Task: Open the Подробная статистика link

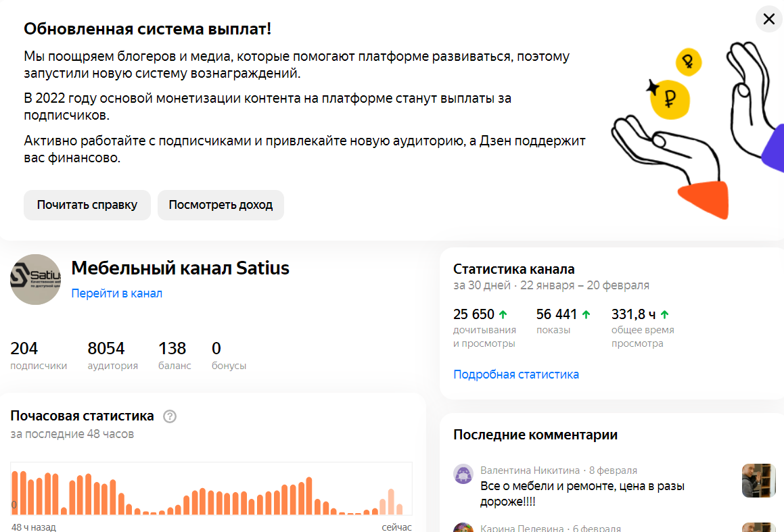Action: tap(516, 374)
